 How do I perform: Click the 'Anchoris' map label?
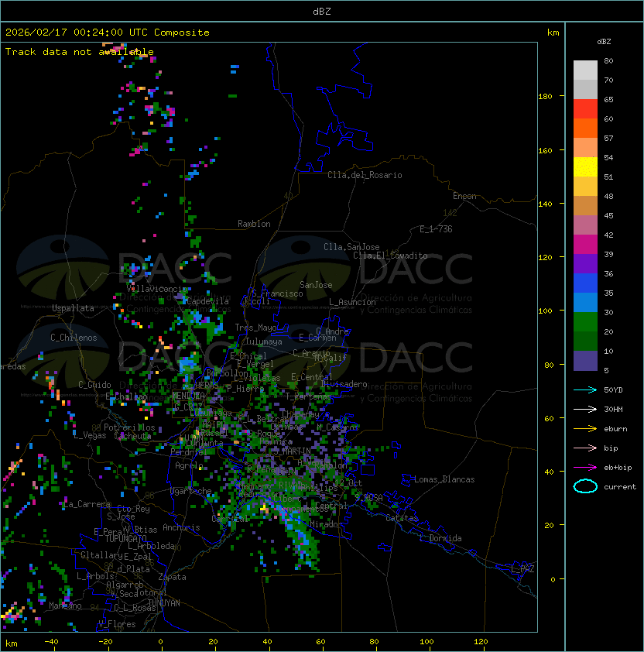(x=181, y=527)
